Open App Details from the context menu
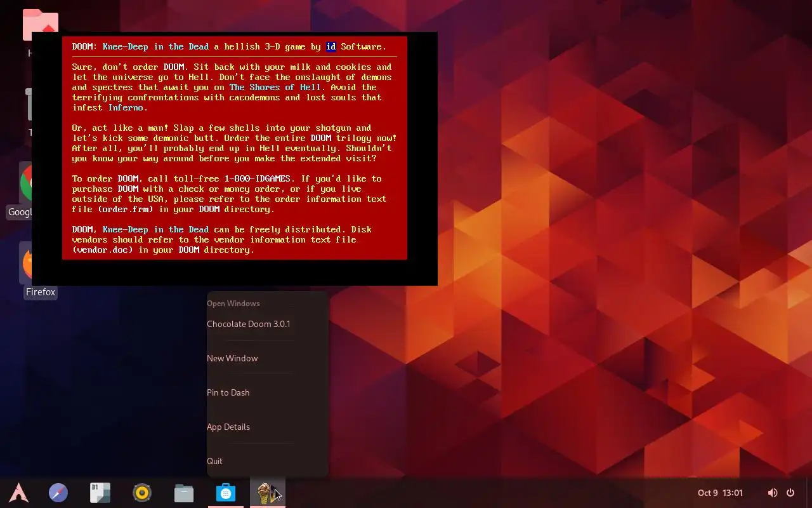 tap(268, 427)
